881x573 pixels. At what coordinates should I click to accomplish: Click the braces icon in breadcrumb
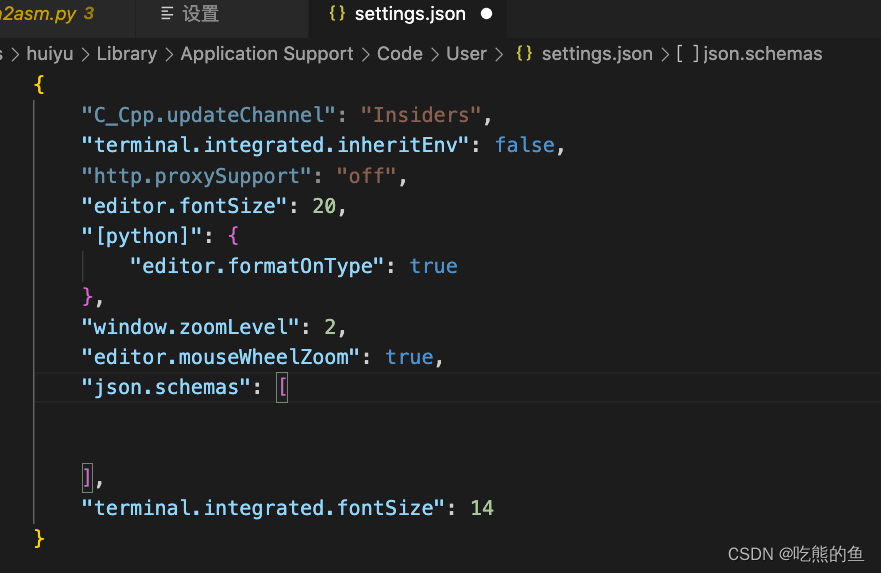click(524, 53)
